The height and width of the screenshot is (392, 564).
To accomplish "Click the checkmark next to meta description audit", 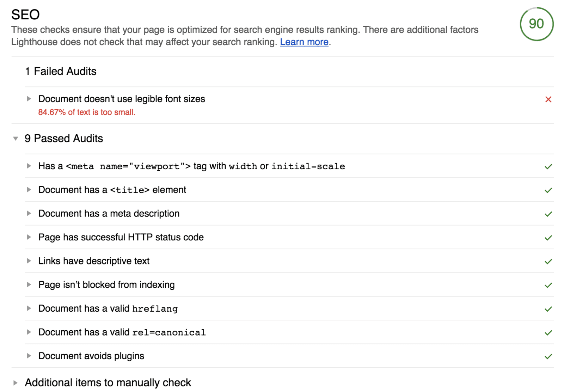I will point(548,214).
